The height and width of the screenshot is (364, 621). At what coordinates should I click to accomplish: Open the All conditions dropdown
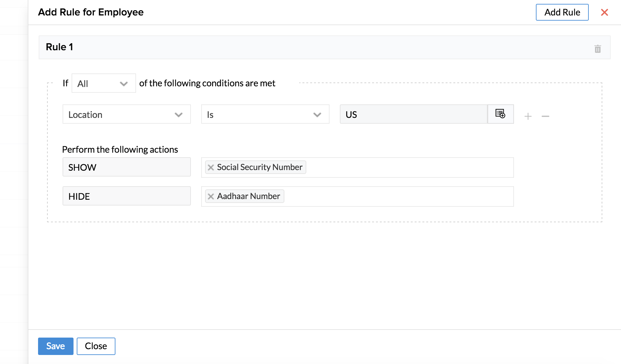[x=103, y=83]
